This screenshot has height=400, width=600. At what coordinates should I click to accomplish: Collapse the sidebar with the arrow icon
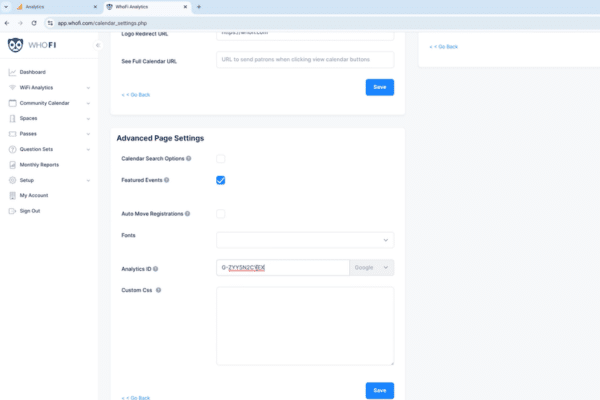click(x=98, y=45)
